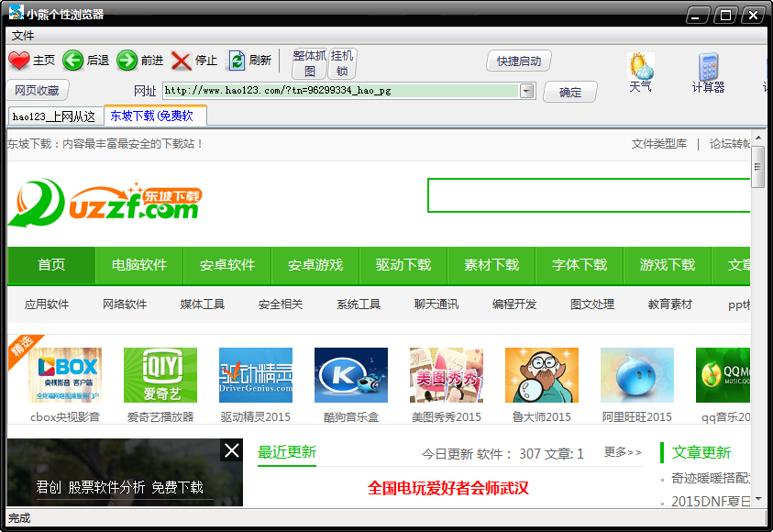773x532 pixels.
Task: Open the 首页 nav tab
Action: [x=51, y=265]
